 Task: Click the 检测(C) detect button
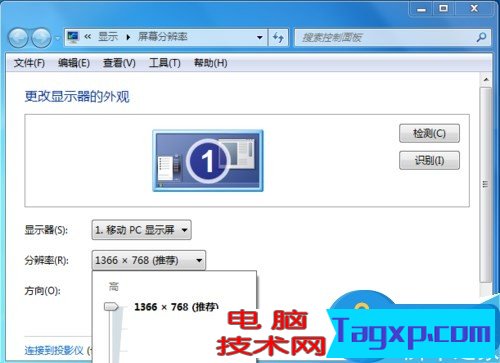429,134
